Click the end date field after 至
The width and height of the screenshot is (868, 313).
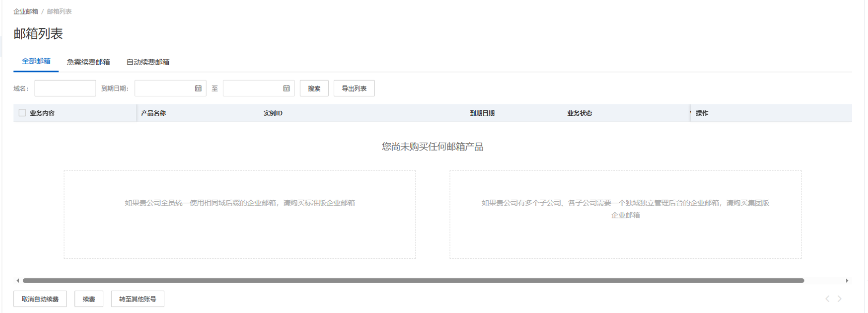pos(259,88)
